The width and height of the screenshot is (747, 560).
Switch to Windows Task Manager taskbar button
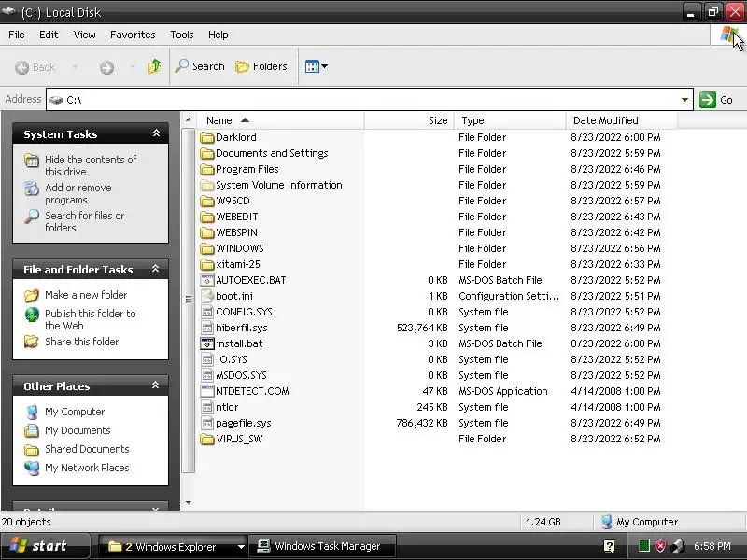[322, 546]
